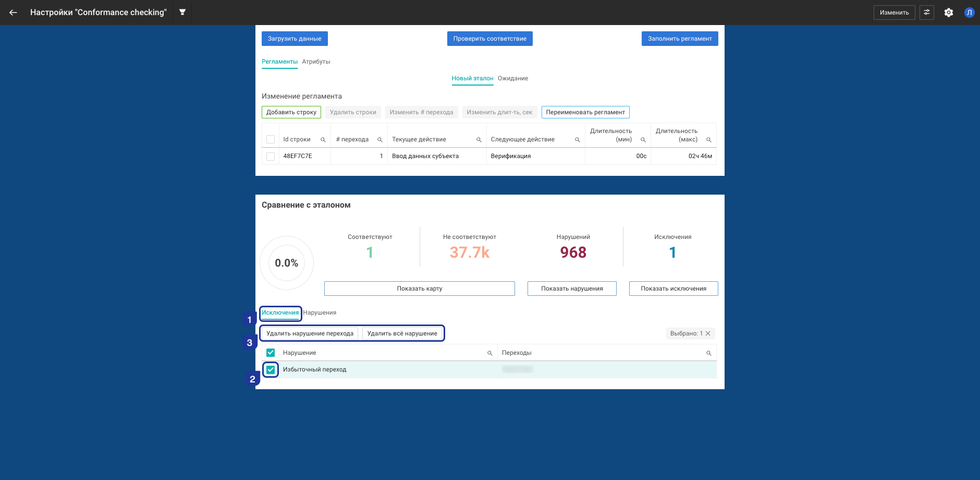Open the Нарушения tab

(320, 313)
